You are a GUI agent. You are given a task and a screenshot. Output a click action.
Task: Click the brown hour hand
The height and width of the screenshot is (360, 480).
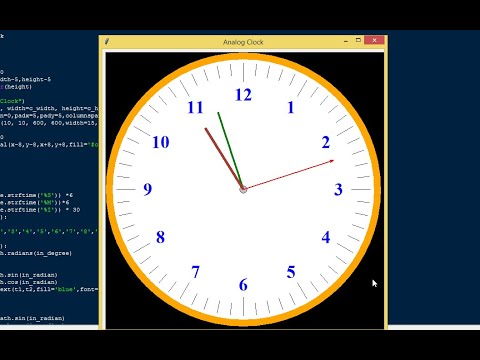[x=224, y=158]
